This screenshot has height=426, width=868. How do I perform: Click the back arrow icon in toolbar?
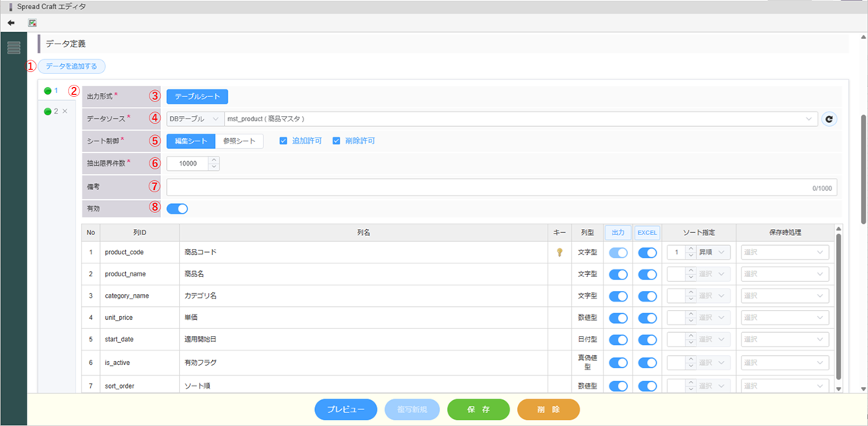coord(11,23)
